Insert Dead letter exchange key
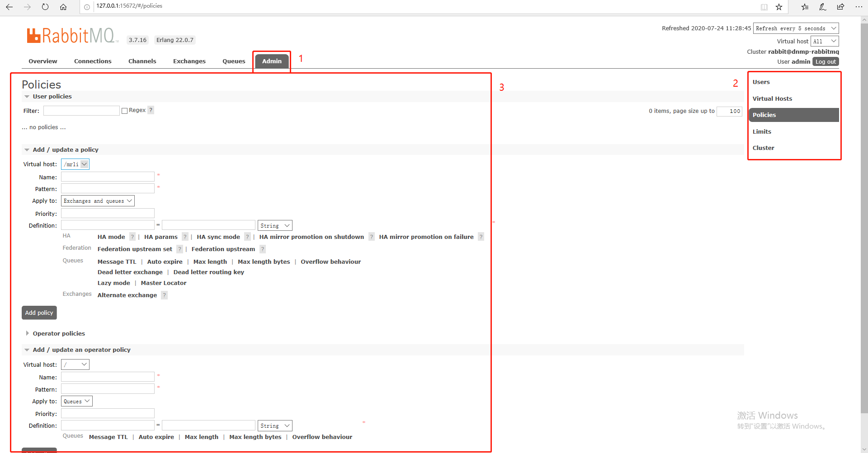This screenshot has width=868, height=453. pyautogui.click(x=130, y=272)
